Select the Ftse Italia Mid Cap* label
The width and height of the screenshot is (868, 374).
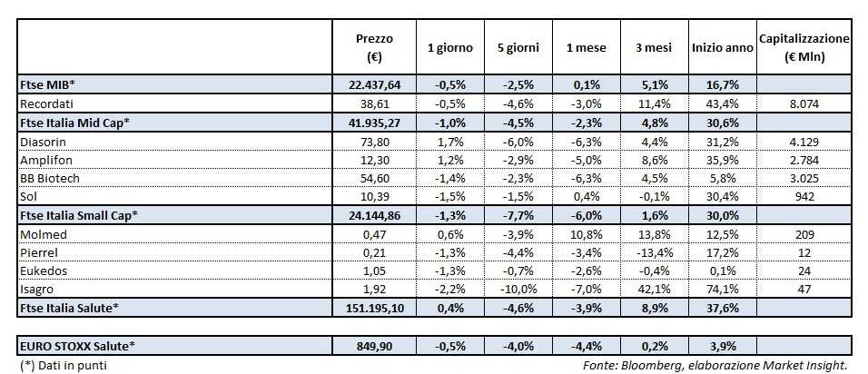pyautogui.click(x=75, y=123)
